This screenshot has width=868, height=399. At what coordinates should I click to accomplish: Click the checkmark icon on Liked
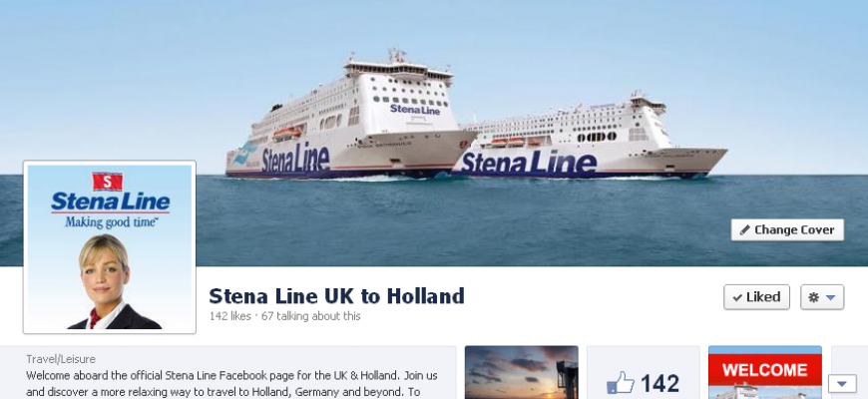[737, 297]
